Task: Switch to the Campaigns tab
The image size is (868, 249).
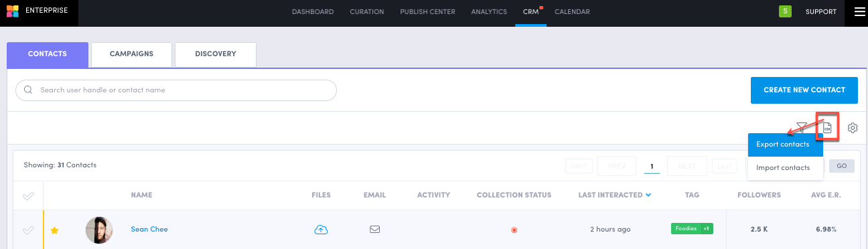Action: pyautogui.click(x=132, y=54)
